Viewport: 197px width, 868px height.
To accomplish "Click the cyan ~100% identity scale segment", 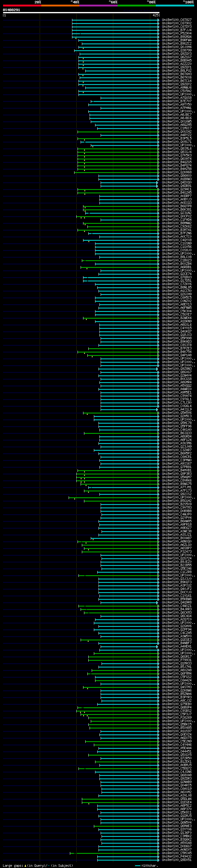I will [x=175, y=6].
